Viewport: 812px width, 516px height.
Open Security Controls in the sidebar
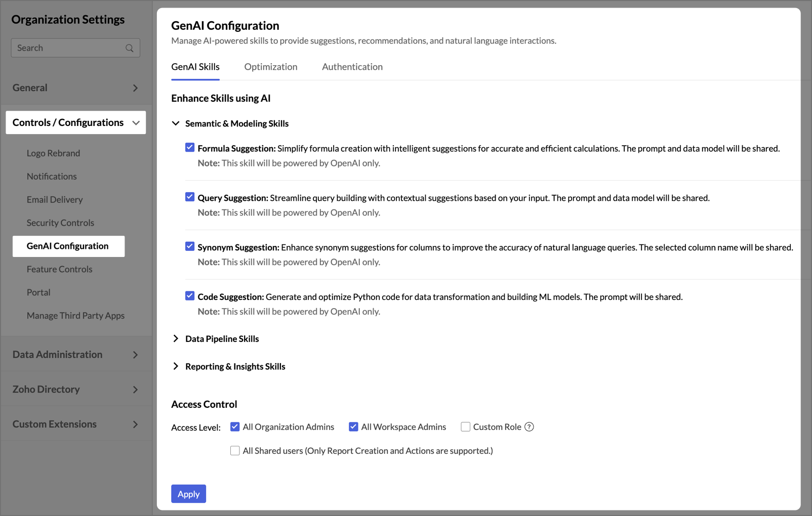60,223
